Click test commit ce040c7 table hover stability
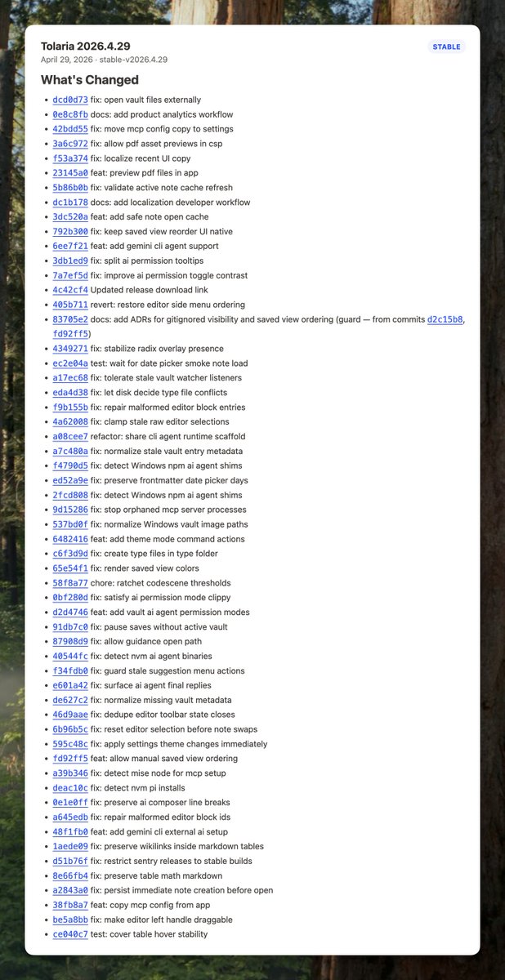The image size is (505, 980). [x=70, y=934]
